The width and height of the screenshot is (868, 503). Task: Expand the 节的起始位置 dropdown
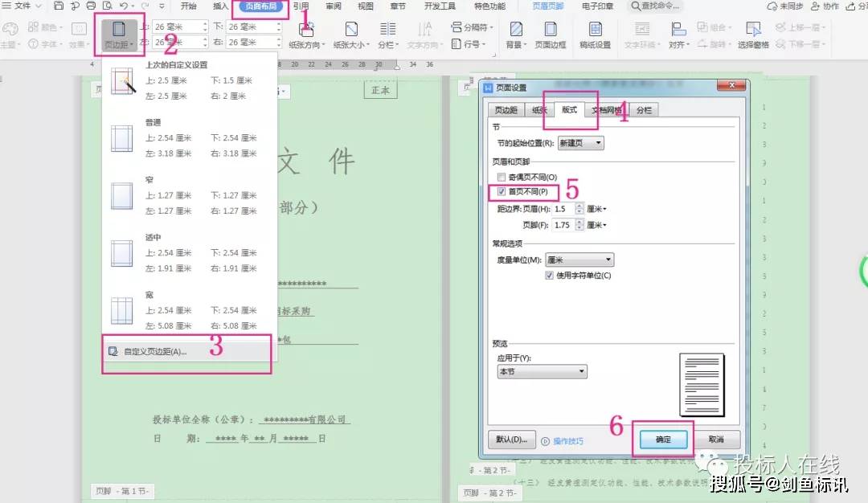point(581,143)
